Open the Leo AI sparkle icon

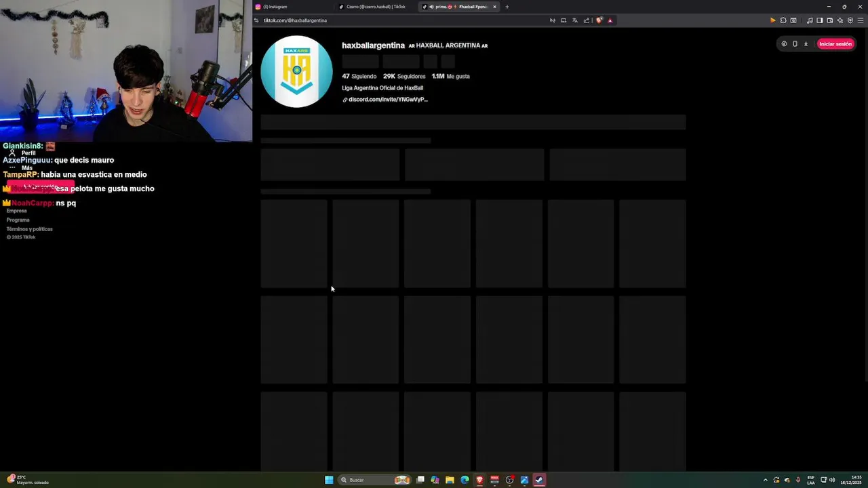point(840,20)
